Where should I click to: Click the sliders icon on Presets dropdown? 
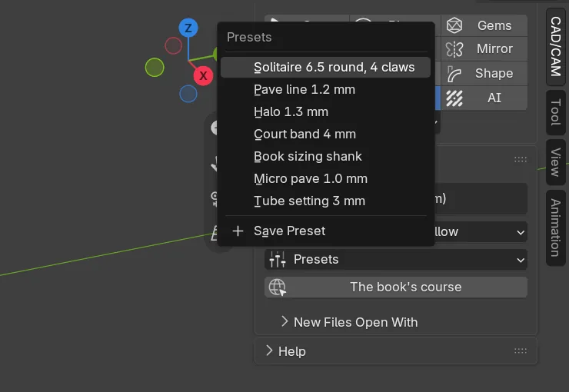point(278,260)
